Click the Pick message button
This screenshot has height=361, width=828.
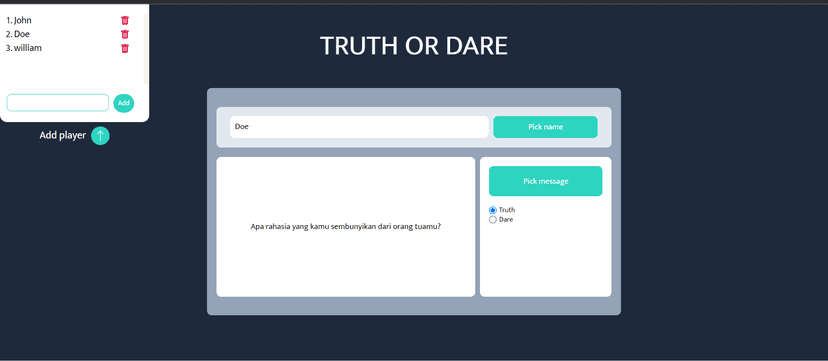(x=545, y=181)
